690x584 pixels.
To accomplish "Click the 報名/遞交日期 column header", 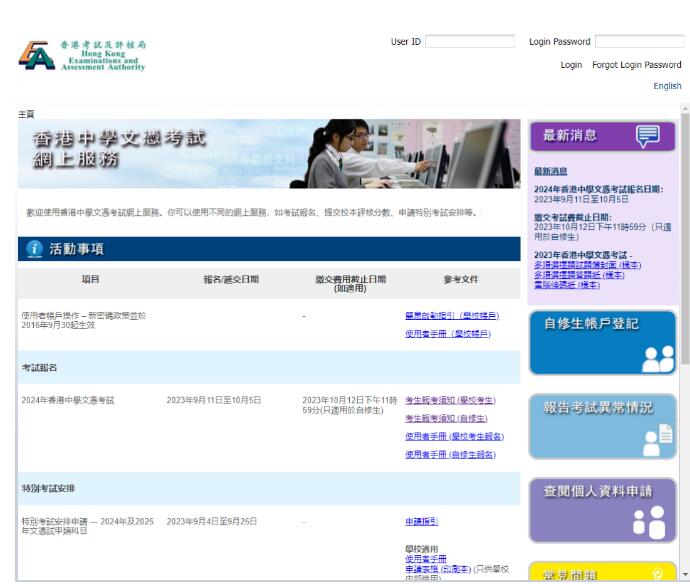I will pos(231,279).
